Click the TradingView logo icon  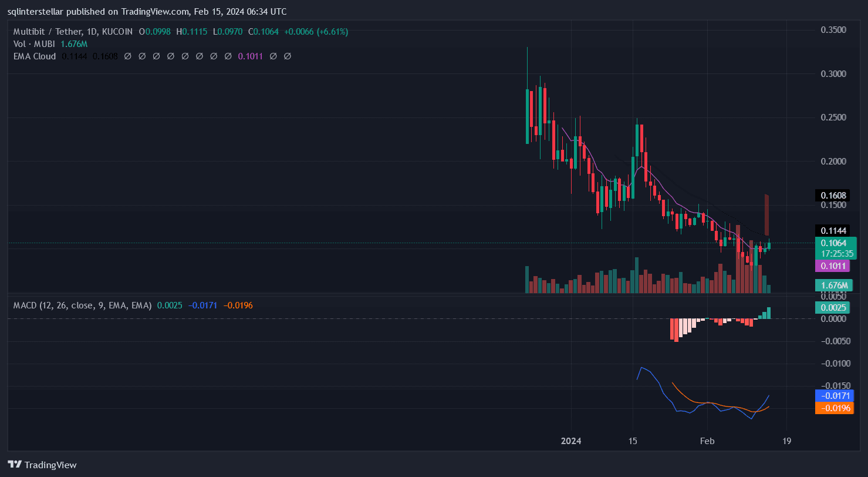coord(14,465)
